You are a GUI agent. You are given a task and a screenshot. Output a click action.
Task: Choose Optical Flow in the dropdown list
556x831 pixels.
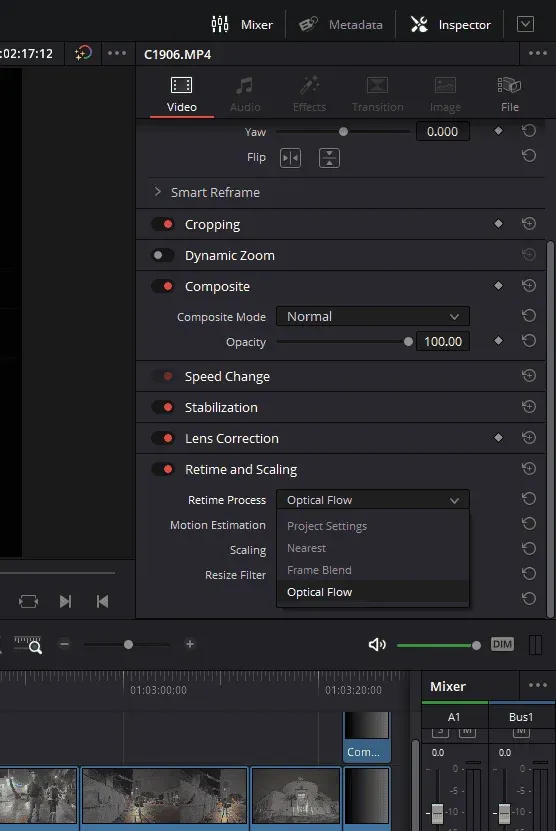click(x=373, y=592)
